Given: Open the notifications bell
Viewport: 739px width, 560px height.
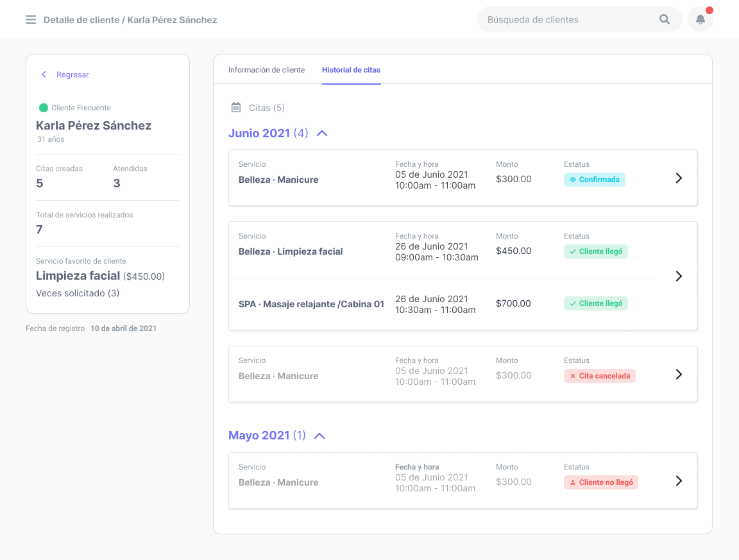Looking at the screenshot, I should click(x=700, y=19).
